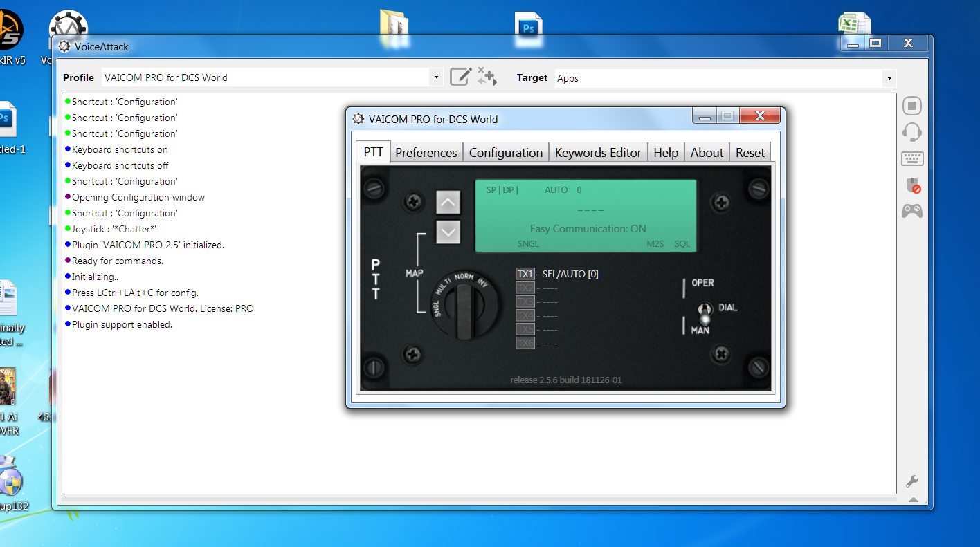Show the About tab
980x547 pixels.
coord(707,153)
